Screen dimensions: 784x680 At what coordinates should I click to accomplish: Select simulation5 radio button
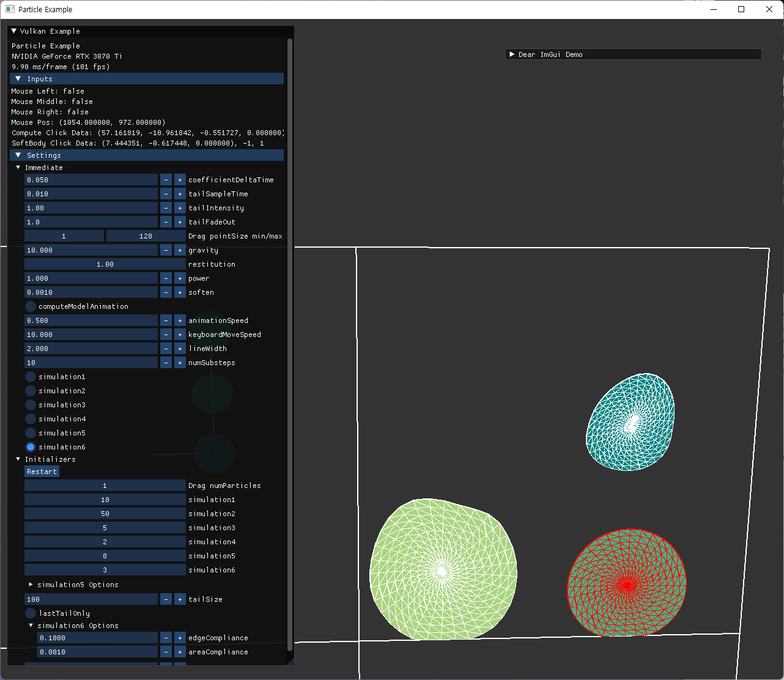(31, 433)
